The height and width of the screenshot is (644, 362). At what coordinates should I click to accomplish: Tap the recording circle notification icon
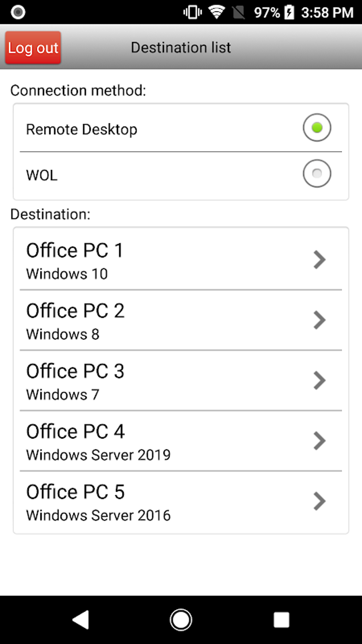[x=18, y=12]
